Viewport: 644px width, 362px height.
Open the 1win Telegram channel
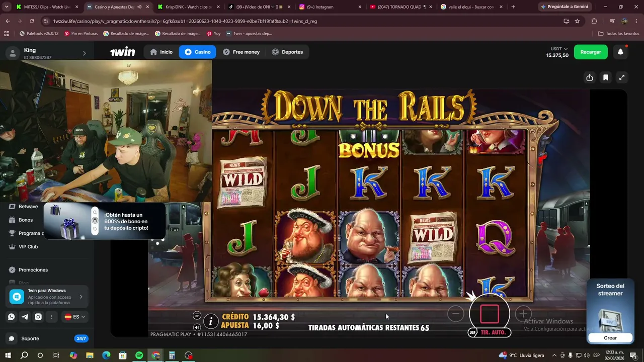click(25, 317)
